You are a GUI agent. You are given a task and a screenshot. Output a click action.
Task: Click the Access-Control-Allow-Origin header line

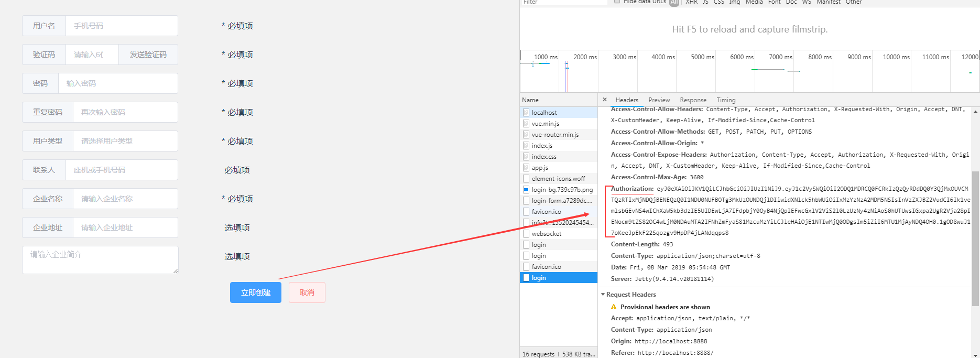coord(657,143)
